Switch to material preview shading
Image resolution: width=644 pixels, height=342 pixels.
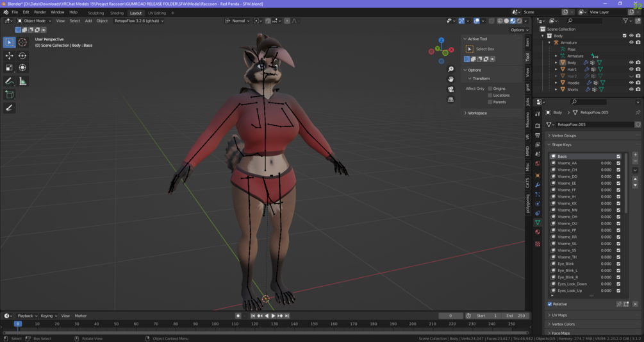(x=513, y=21)
